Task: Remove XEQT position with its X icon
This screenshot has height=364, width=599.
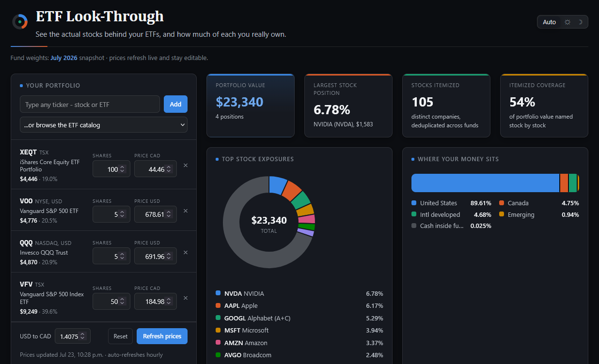Action: (186, 165)
